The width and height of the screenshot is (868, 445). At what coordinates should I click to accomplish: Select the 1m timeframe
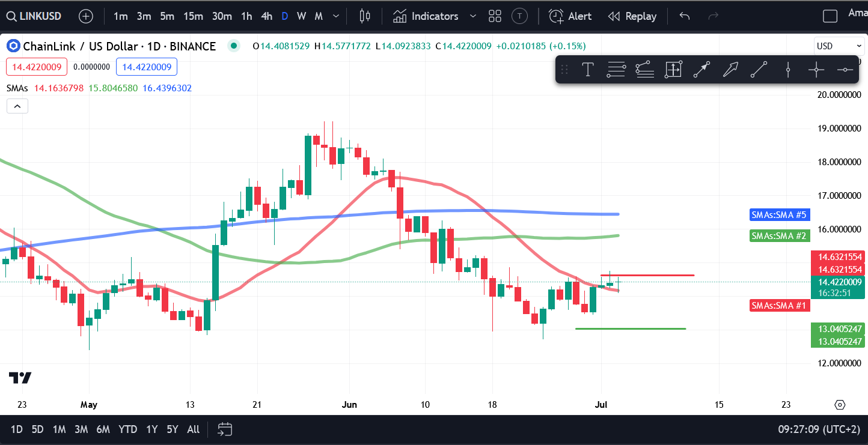click(x=120, y=16)
